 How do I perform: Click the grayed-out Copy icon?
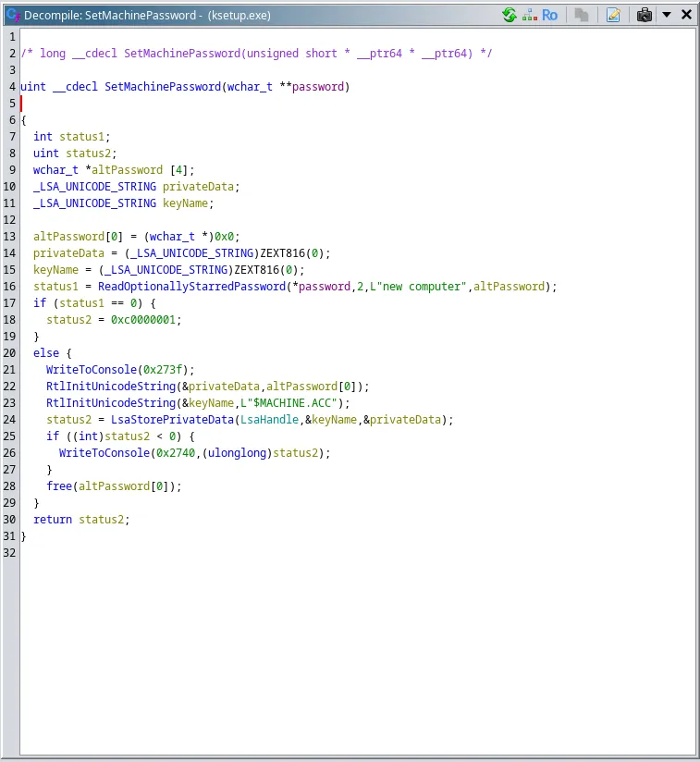point(581,15)
